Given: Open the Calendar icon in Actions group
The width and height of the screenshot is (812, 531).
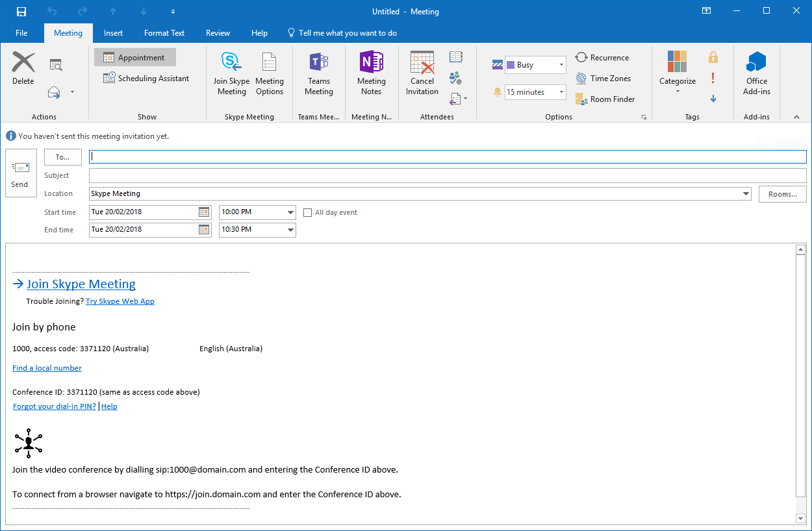Looking at the screenshot, I should (56, 64).
